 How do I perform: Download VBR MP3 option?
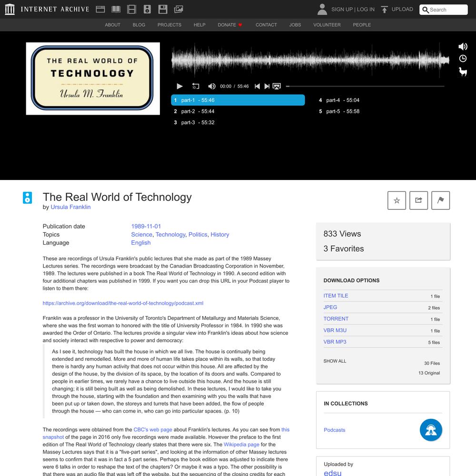(335, 342)
